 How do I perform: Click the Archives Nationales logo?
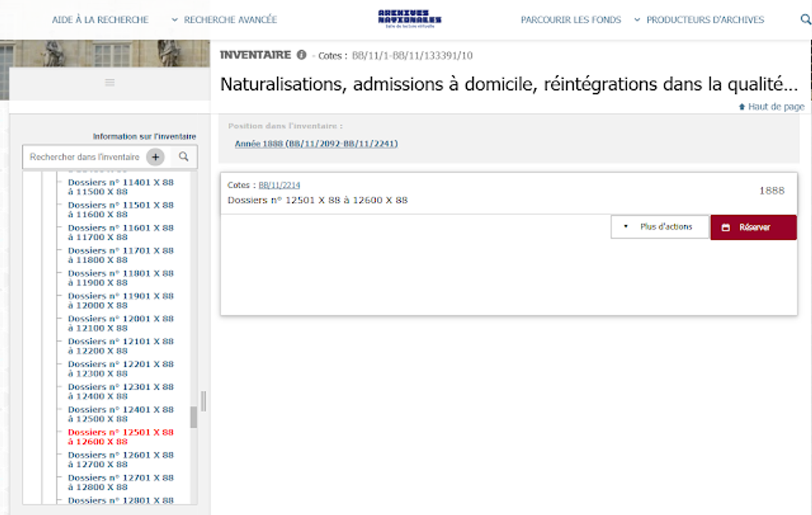410,19
